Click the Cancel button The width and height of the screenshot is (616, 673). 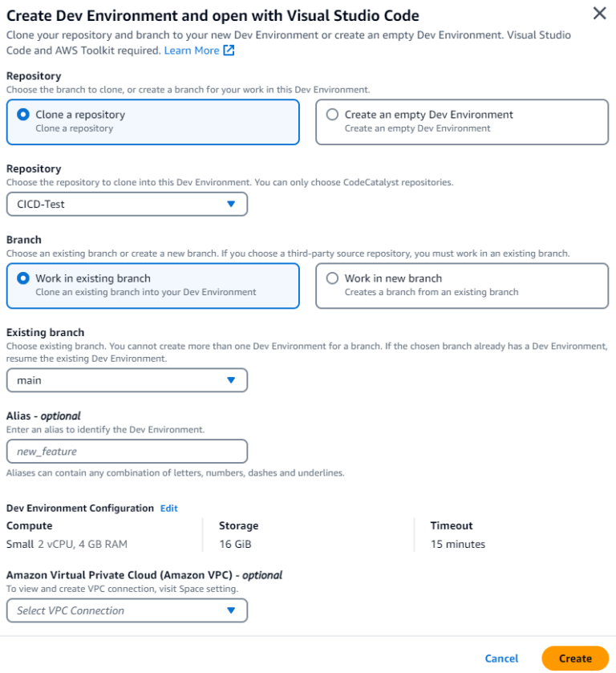[501, 658]
